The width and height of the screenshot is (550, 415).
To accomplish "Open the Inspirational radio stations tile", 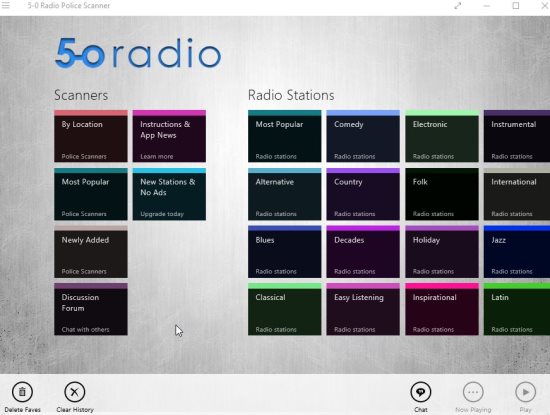I will pos(442,309).
